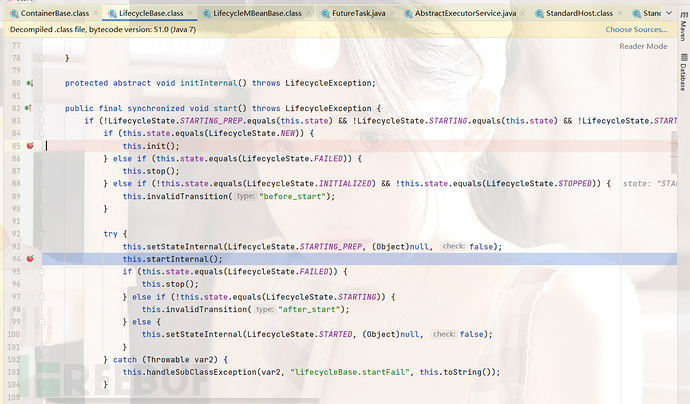Collapse the fold marker on line 84

click(x=42, y=133)
